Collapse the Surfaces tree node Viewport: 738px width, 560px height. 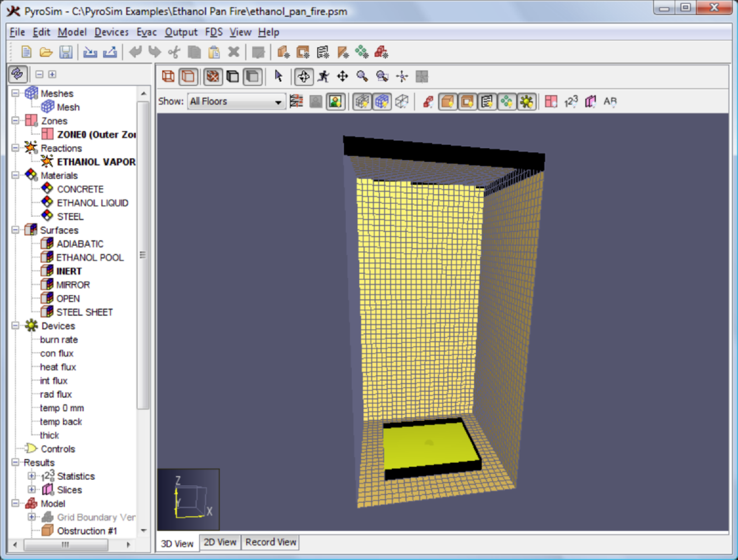[15, 230]
